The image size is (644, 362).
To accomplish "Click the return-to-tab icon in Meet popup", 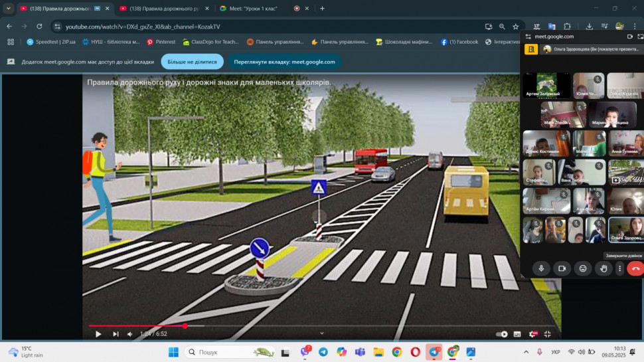I will [640, 36].
